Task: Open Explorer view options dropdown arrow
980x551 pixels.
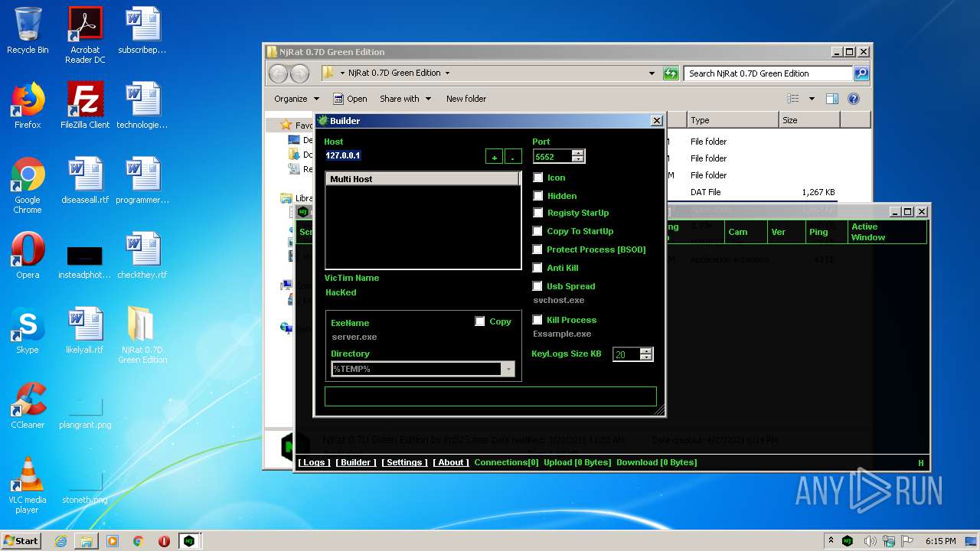Action: pyautogui.click(x=812, y=99)
